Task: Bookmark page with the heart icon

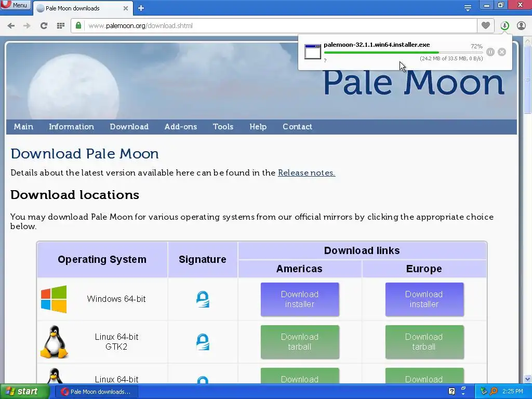Action: tap(486, 25)
